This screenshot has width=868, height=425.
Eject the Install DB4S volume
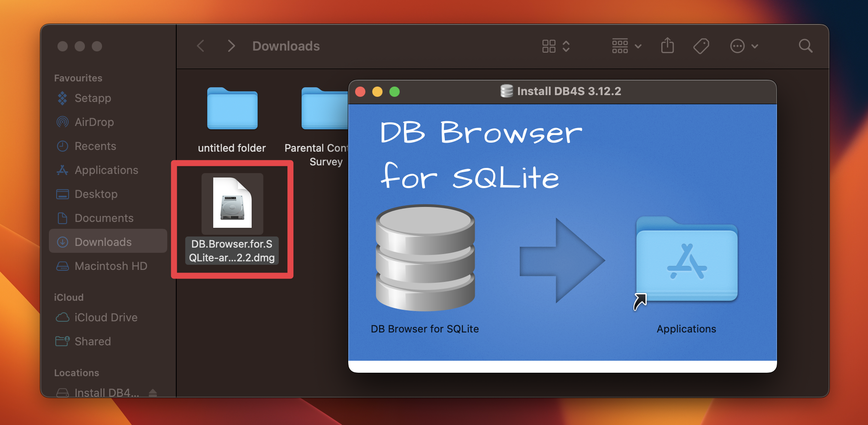[154, 392]
